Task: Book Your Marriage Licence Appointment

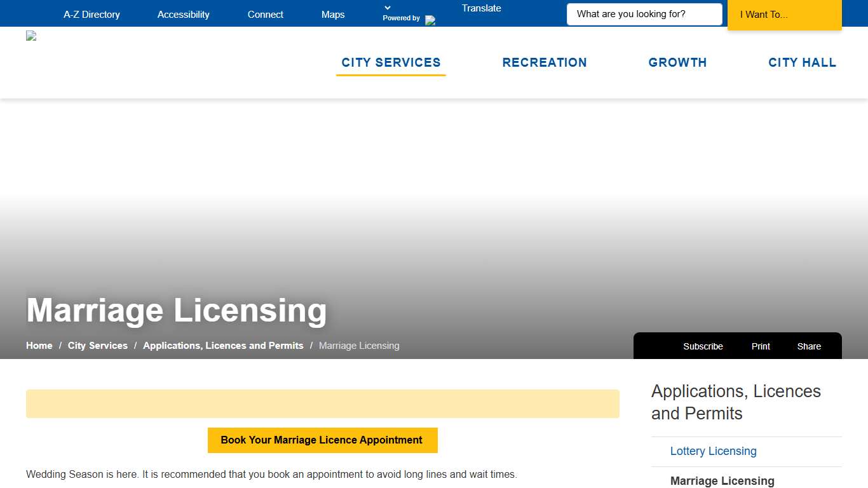Action: [x=322, y=440]
